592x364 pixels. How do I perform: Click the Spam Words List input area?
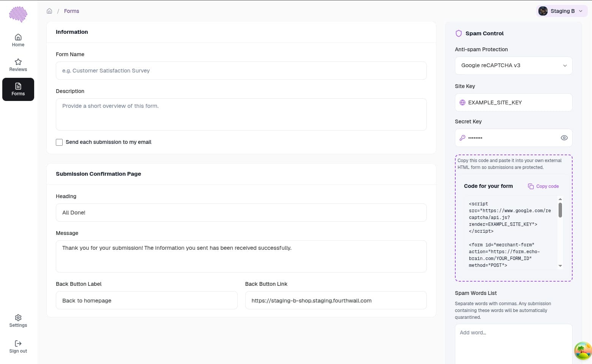coord(513,344)
